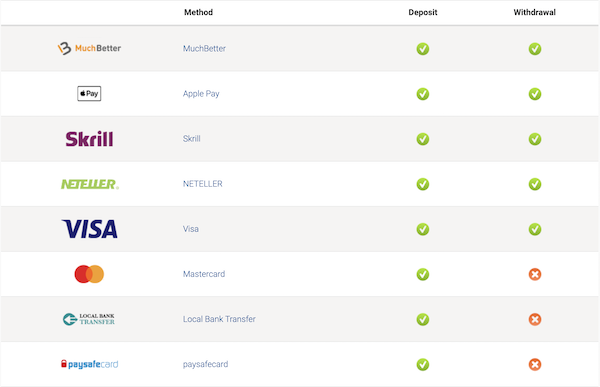This screenshot has height=387, width=600.
Task: Click the VISA logo
Action: click(90, 229)
